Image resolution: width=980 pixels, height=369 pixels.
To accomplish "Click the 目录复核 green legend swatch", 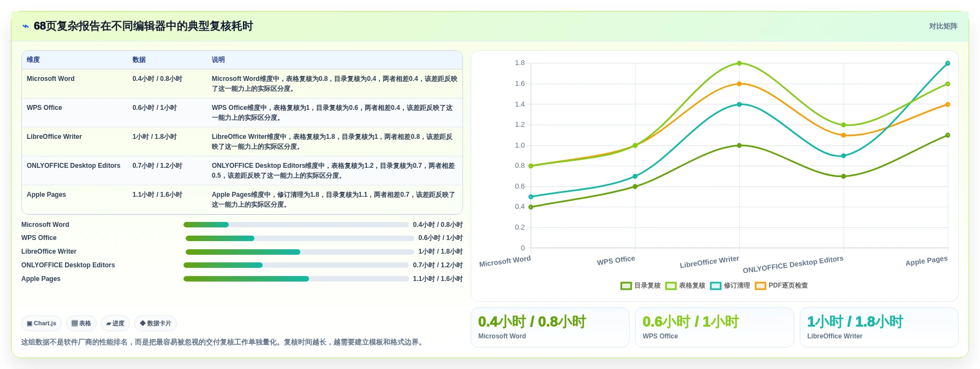I will 626,285.
